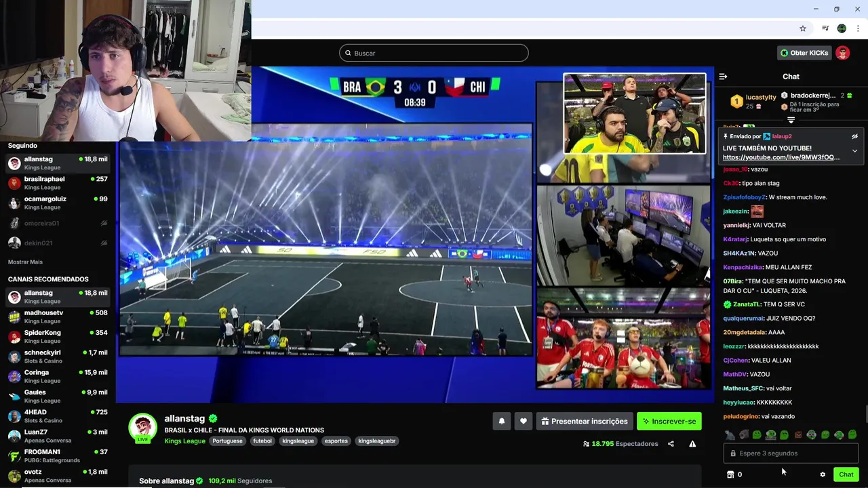
Task: Select the kingsleague tag
Action: tap(298, 441)
